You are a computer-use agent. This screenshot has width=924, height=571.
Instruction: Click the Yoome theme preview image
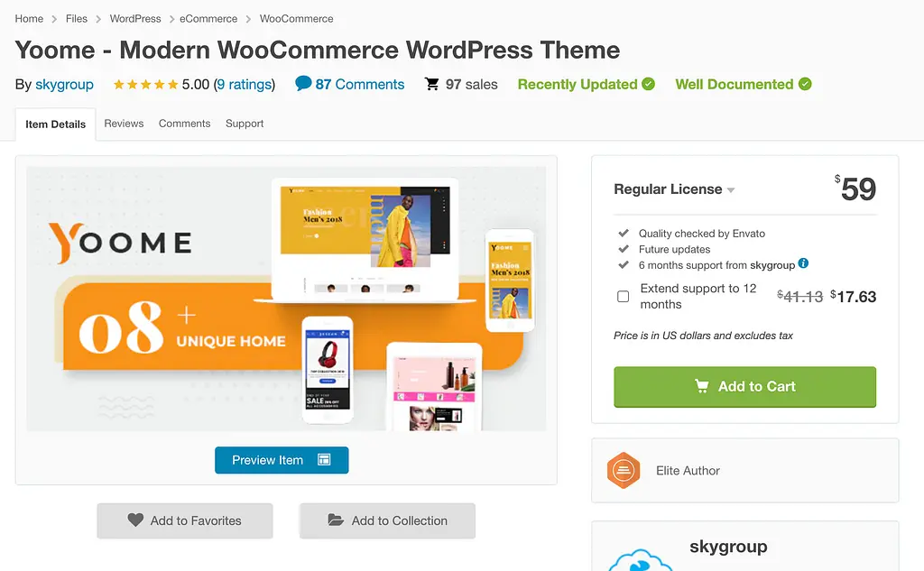click(x=286, y=299)
